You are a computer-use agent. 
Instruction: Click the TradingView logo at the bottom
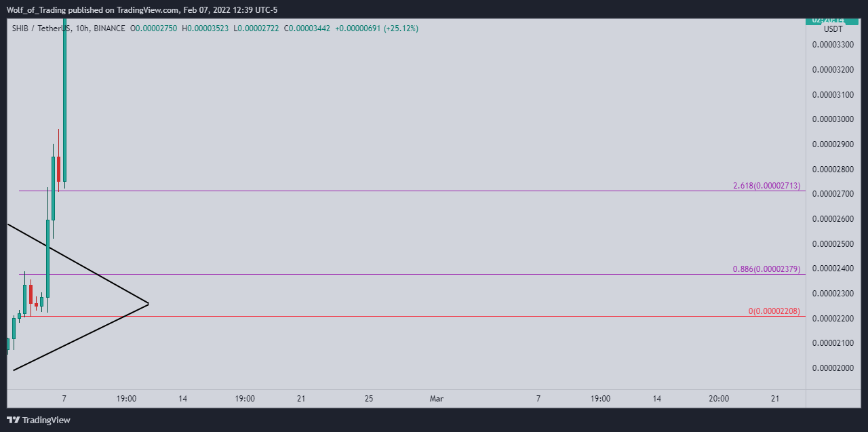pos(38,420)
